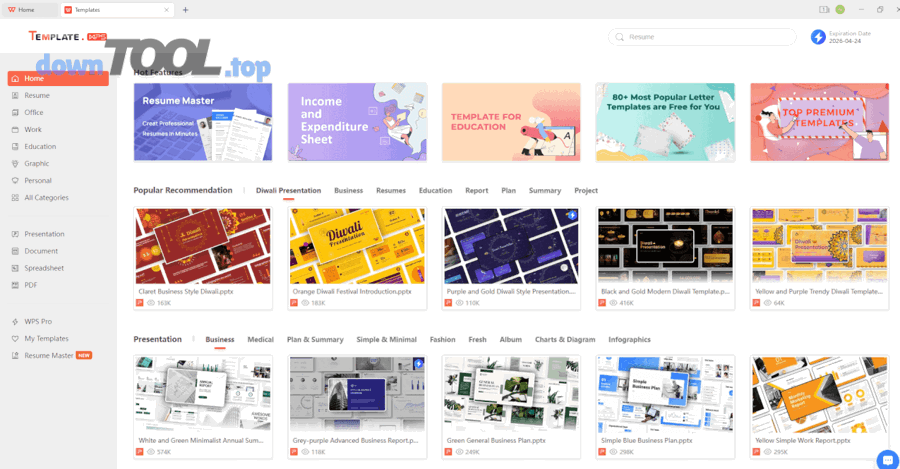900x469 pixels.
Task: Select the Medical presentation tab
Action: tap(261, 340)
